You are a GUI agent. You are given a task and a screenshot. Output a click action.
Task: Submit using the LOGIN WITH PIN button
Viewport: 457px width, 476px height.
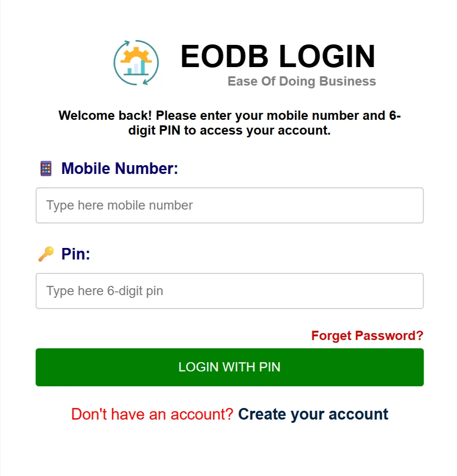pyautogui.click(x=230, y=367)
